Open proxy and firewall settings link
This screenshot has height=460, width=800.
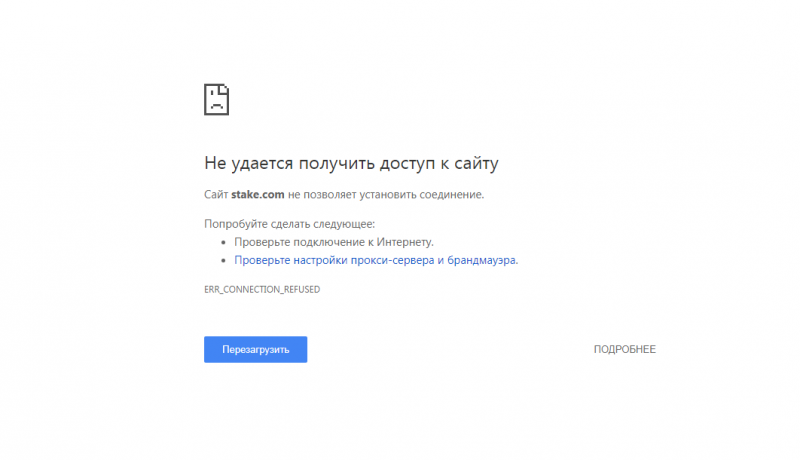pyautogui.click(x=376, y=260)
